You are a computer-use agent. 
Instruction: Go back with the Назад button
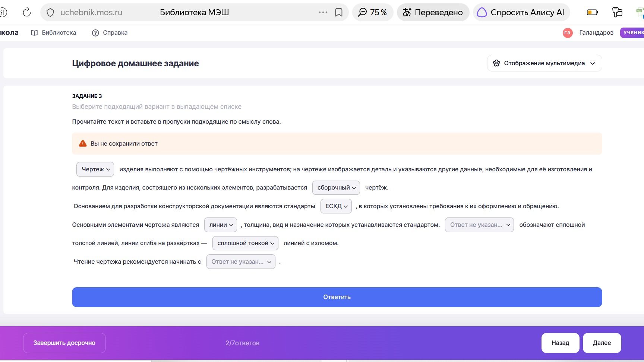pyautogui.click(x=561, y=343)
